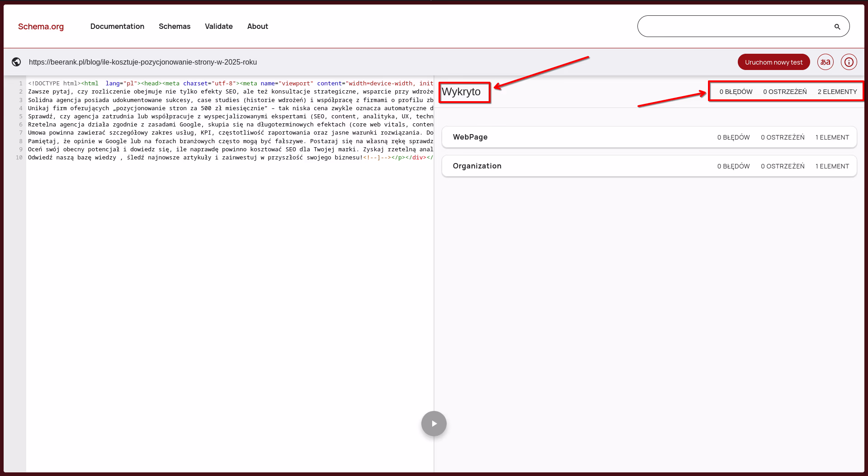The height and width of the screenshot is (476, 868).
Task: Click the Wykryto heading
Action: (x=461, y=92)
